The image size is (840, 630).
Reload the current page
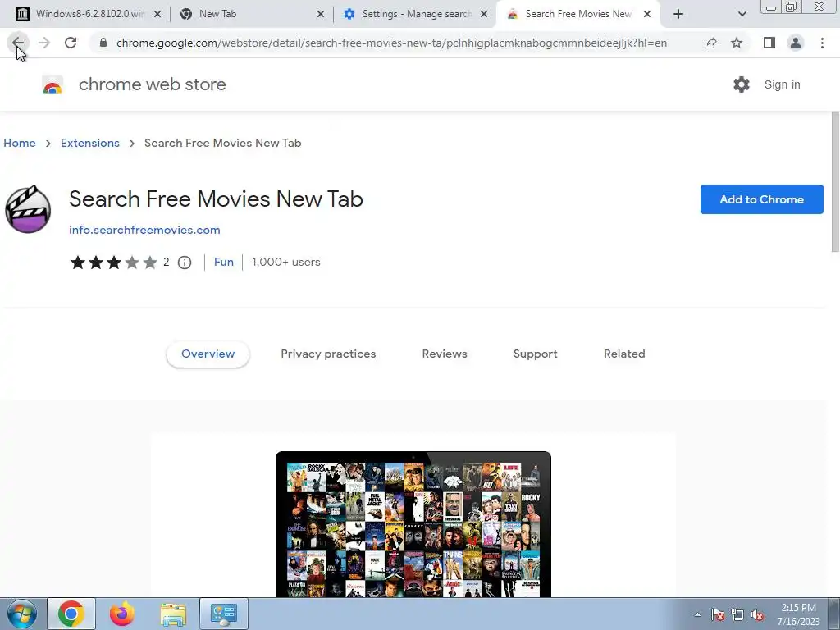pyautogui.click(x=71, y=43)
